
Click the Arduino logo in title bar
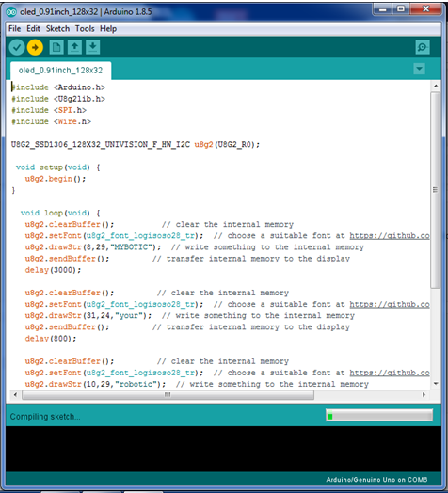pos(11,12)
